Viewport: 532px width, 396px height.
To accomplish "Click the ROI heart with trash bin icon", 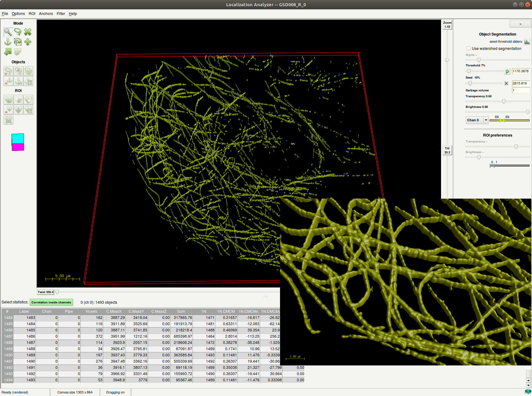I will pyautogui.click(x=28, y=110).
